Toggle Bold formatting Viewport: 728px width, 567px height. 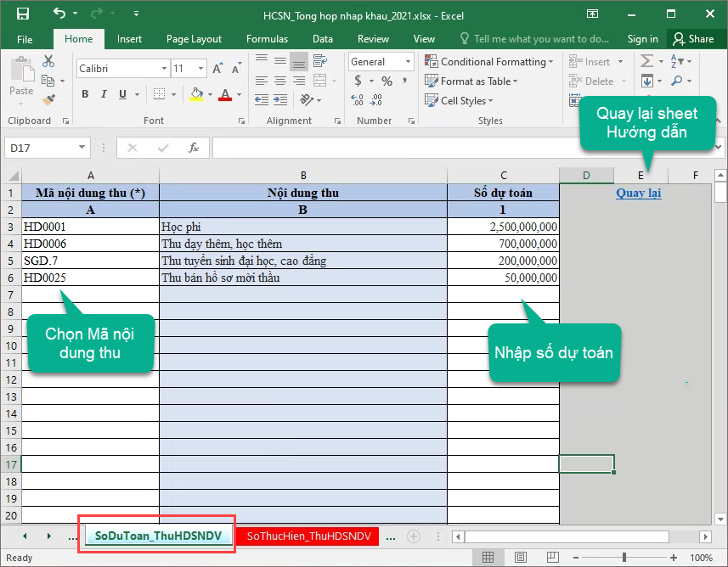click(85, 94)
